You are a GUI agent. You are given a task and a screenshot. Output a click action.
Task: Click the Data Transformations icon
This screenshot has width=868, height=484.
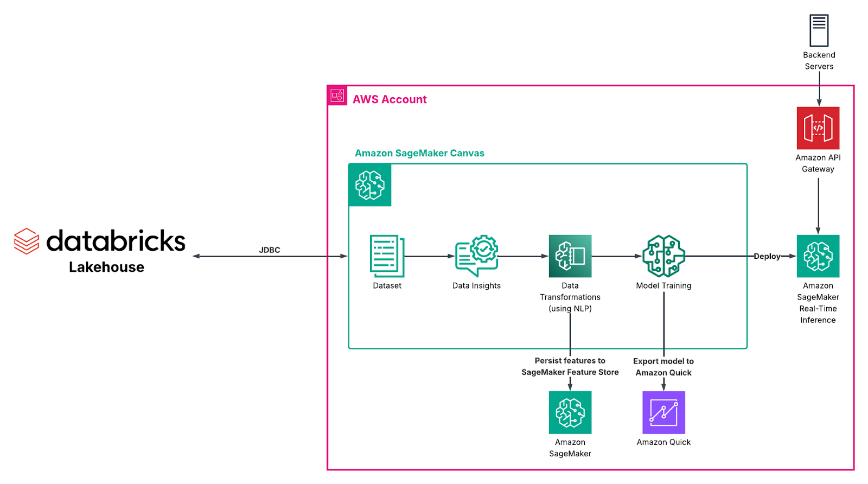click(570, 256)
